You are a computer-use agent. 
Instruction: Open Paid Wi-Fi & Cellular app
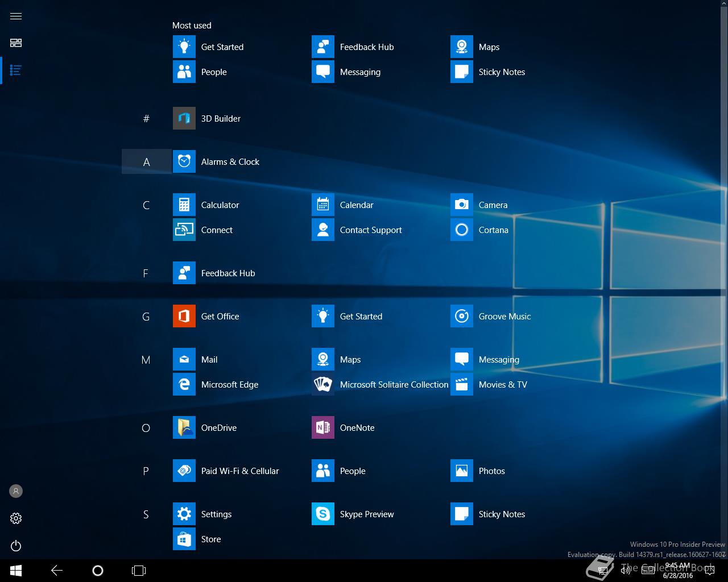pyautogui.click(x=184, y=471)
